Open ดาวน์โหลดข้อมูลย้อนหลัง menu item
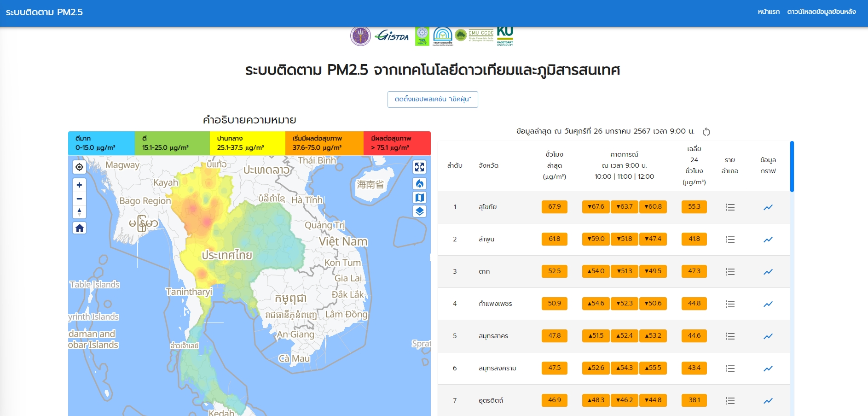The image size is (868, 416). [821, 12]
